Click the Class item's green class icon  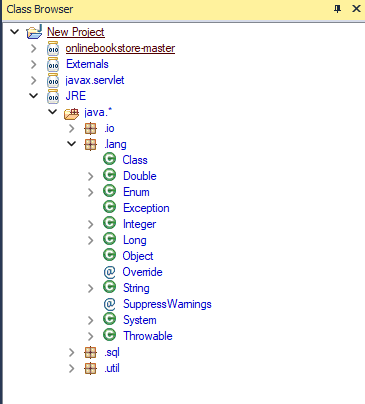coord(109,159)
